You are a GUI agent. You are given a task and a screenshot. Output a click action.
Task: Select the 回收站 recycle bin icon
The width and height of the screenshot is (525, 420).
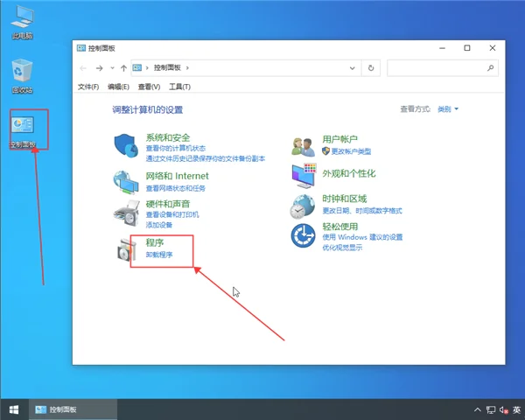tap(23, 76)
